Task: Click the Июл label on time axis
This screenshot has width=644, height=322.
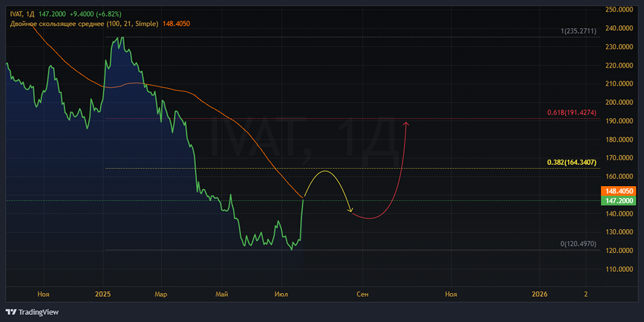Action: pyautogui.click(x=282, y=294)
